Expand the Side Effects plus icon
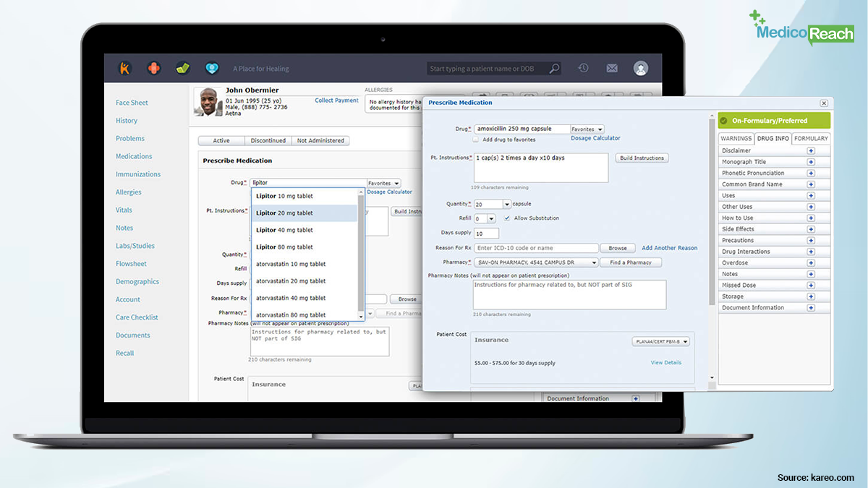This screenshot has width=868, height=488. [x=811, y=229]
